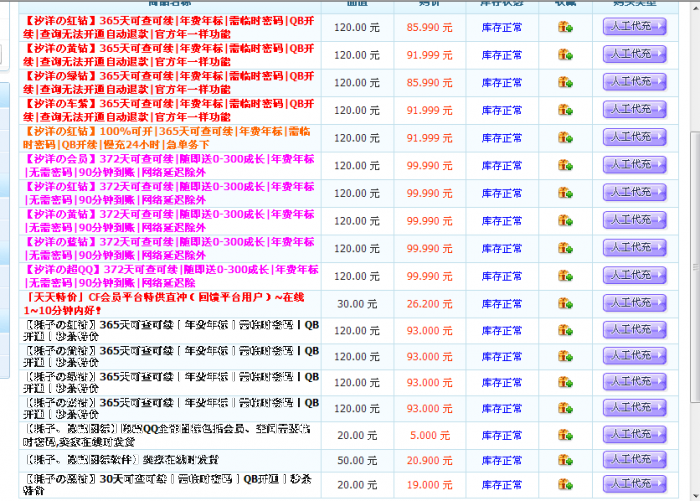Click 人工代充 for 天天特价 CF会员 row
Screen dimensions: 700x501
[634, 304]
